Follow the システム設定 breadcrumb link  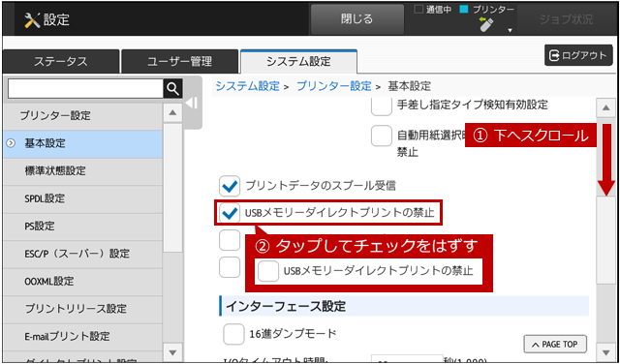tap(248, 86)
